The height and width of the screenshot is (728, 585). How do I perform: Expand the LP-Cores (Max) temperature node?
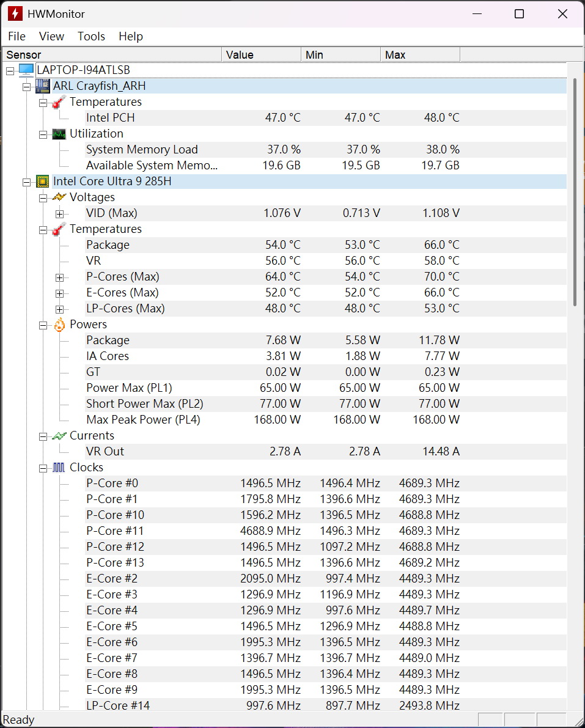pos(59,309)
